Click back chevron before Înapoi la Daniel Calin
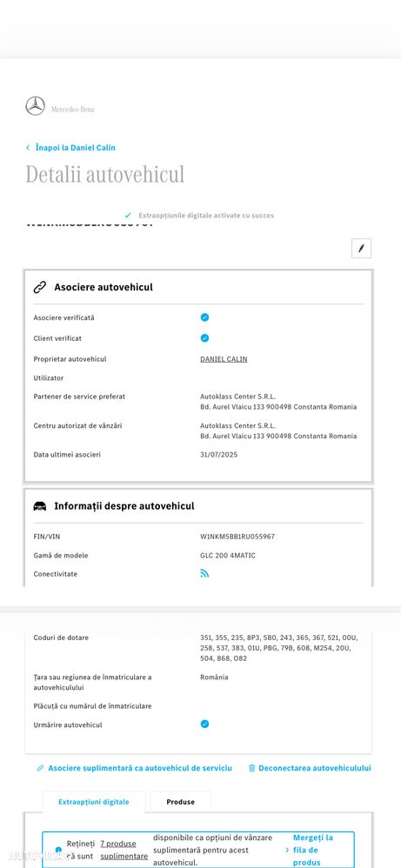Screen dimensions: 401x868 [28, 148]
